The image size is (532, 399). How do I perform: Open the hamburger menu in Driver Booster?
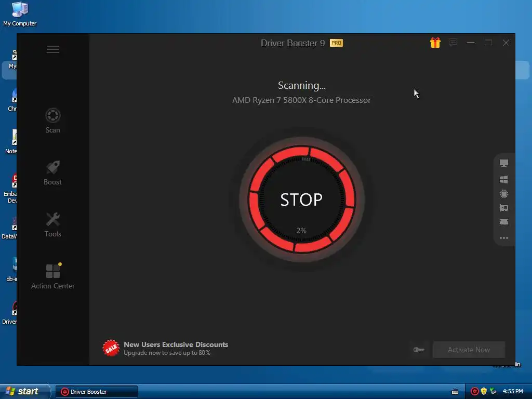click(53, 49)
